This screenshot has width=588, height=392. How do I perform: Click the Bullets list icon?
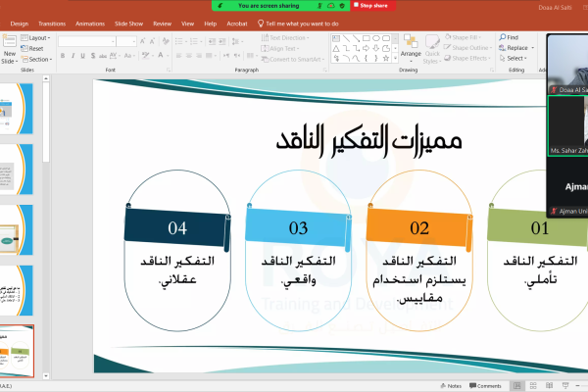[180, 41]
